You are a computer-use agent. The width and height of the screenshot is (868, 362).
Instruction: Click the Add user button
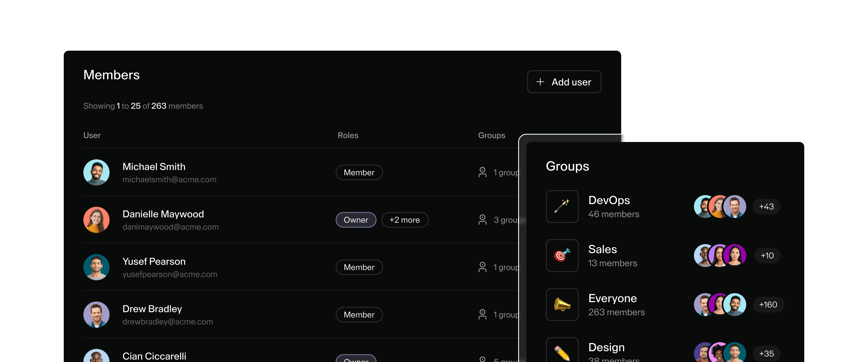pyautogui.click(x=564, y=82)
